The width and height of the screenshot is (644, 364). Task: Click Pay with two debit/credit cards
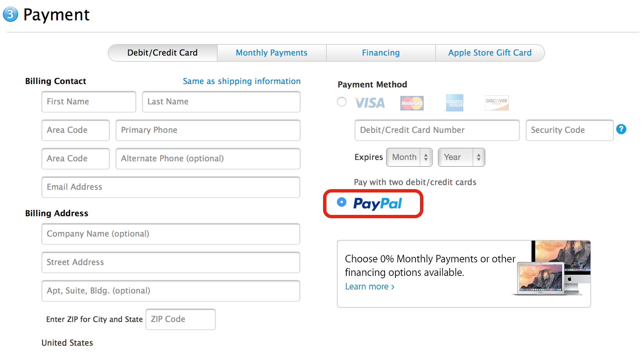tap(415, 182)
